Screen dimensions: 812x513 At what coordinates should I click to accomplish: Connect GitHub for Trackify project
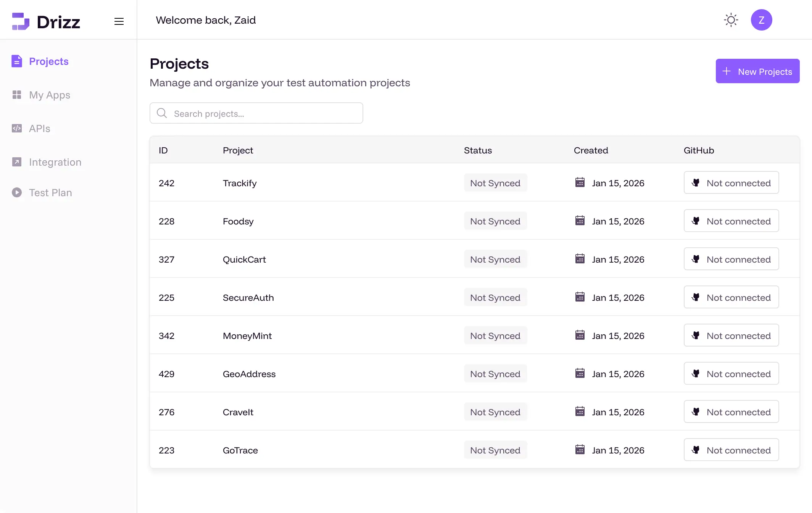(731, 183)
